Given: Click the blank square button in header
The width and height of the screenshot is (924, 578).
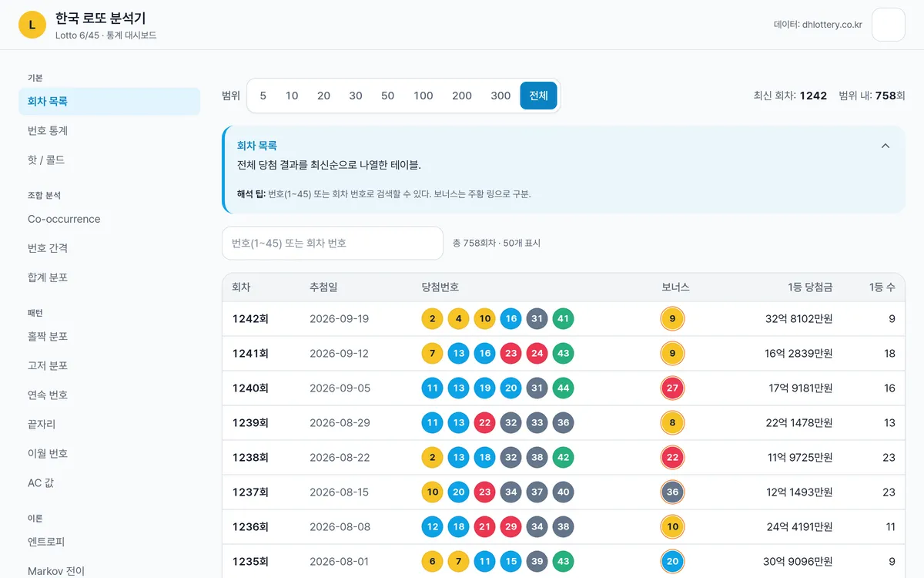Looking at the screenshot, I should tap(888, 25).
